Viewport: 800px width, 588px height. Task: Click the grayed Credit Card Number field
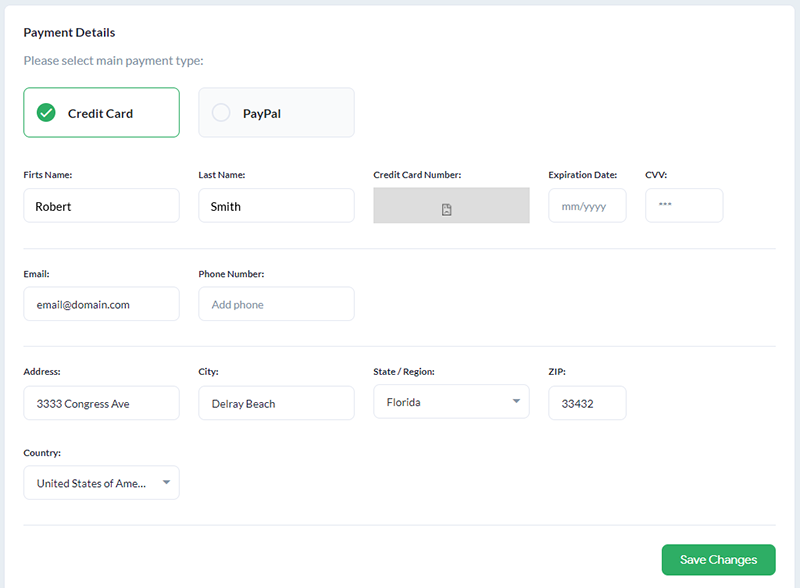pyautogui.click(x=451, y=205)
